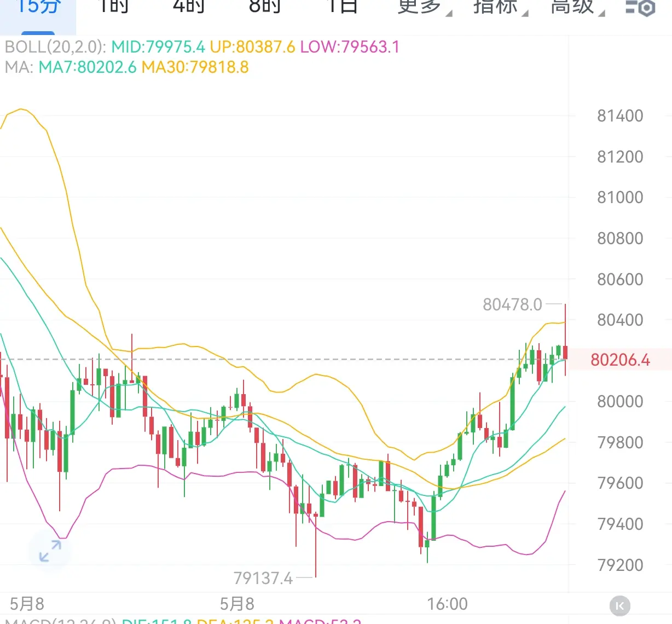672x624 pixels.
Task: Click the MA30:79818.8 value
Action: coord(195,67)
